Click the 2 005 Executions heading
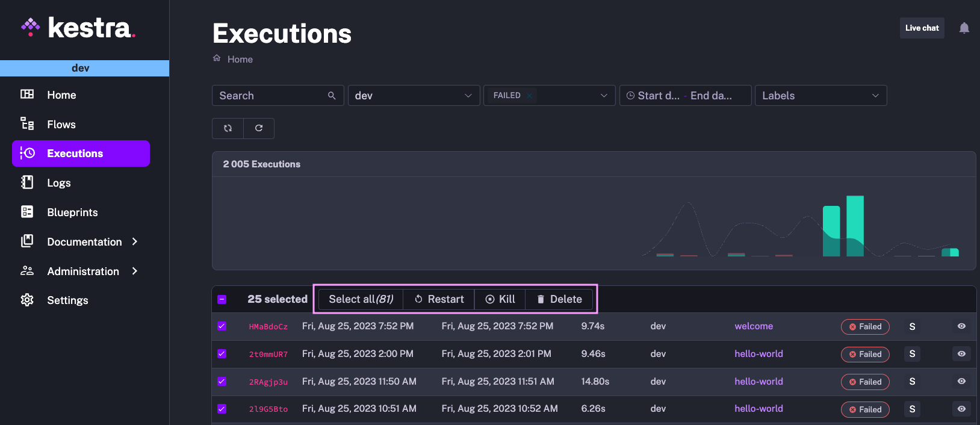The width and height of the screenshot is (980, 425). pos(261,164)
